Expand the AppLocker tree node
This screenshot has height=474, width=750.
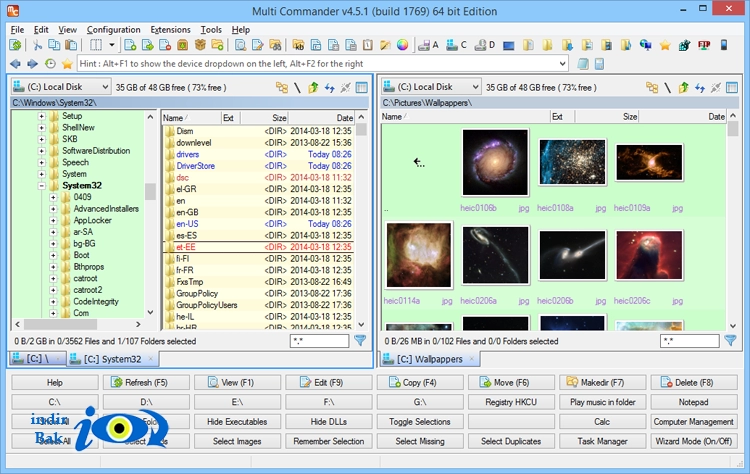(x=53, y=220)
